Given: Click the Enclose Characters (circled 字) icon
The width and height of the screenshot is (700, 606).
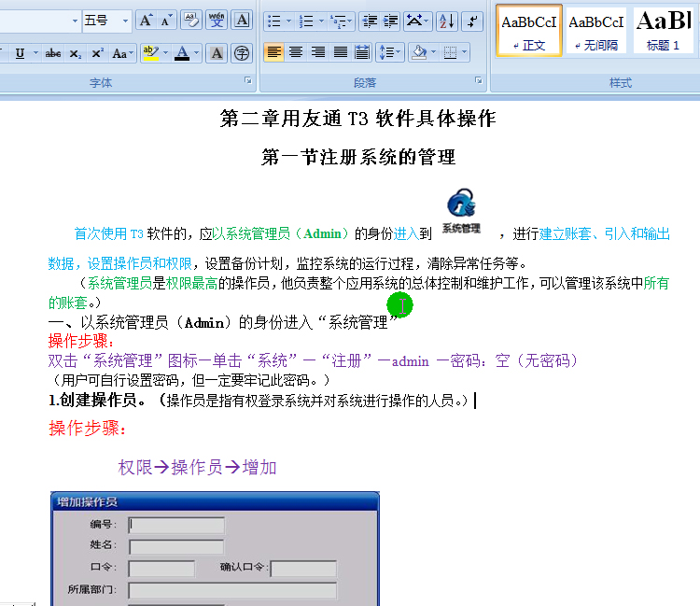Looking at the screenshot, I should coord(242,53).
